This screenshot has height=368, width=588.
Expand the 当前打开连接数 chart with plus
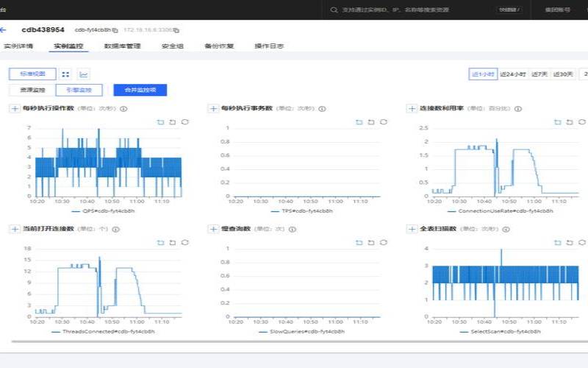point(15,230)
